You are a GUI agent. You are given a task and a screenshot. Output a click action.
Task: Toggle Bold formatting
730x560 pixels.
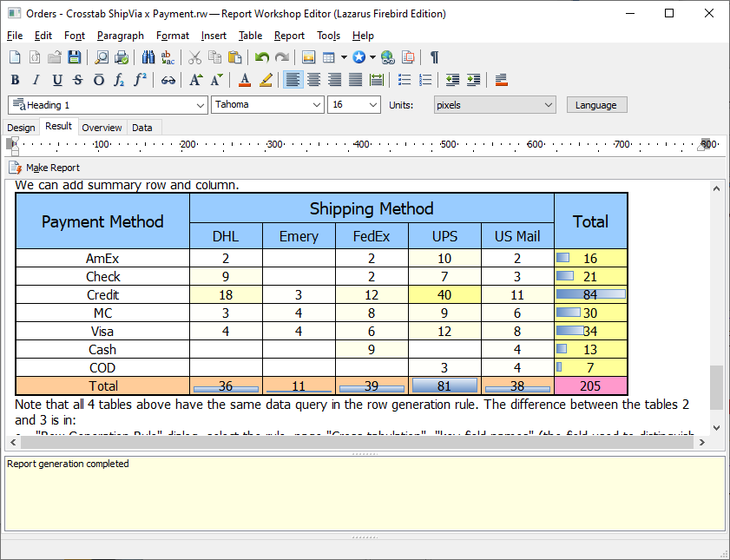15,80
